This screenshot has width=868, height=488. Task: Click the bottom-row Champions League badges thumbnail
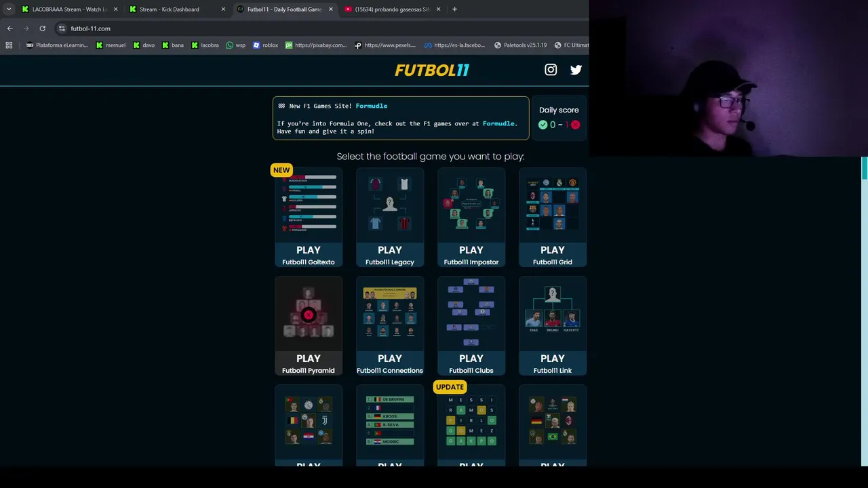tap(553, 421)
